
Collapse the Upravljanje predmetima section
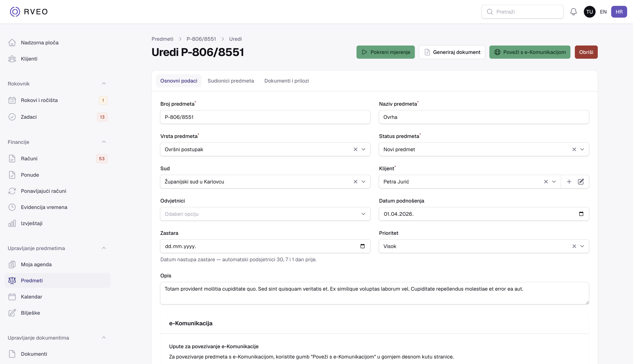pos(104,248)
